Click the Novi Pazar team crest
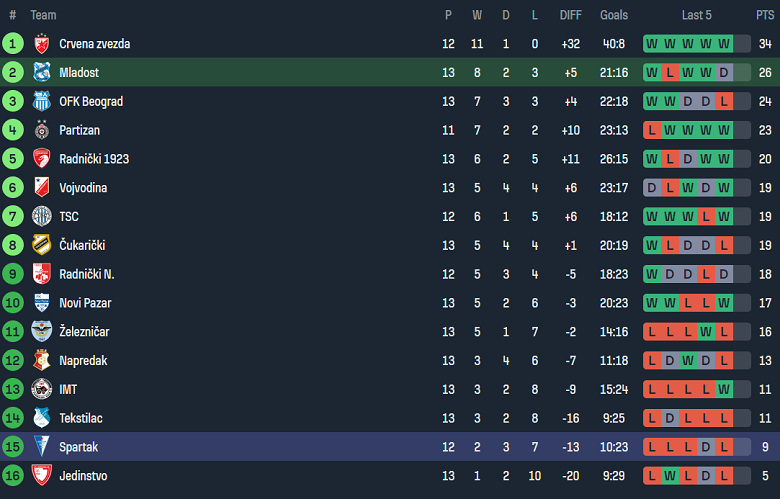780x499 pixels. coord(41,303)
